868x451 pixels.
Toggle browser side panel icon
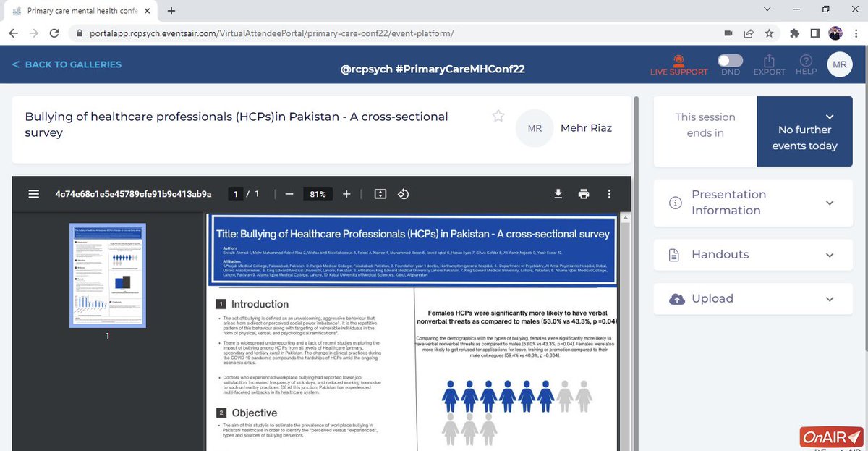[x=814, y=33]
